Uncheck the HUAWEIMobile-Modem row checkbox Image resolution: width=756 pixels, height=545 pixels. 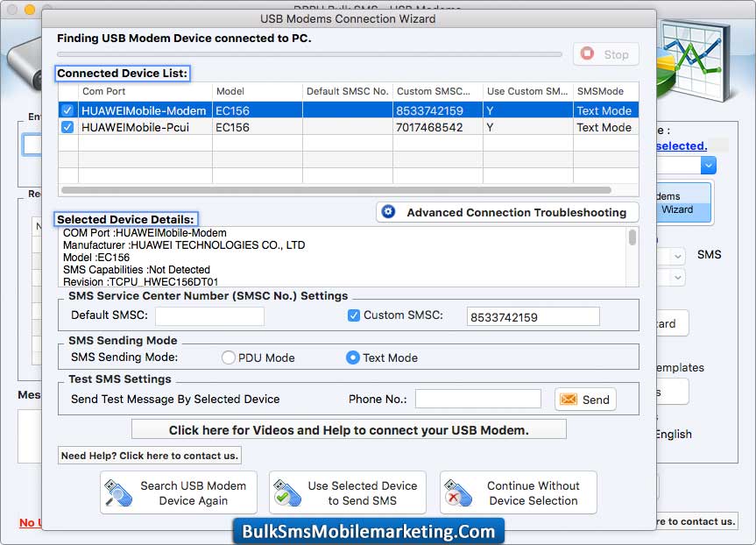click(67, 110)
